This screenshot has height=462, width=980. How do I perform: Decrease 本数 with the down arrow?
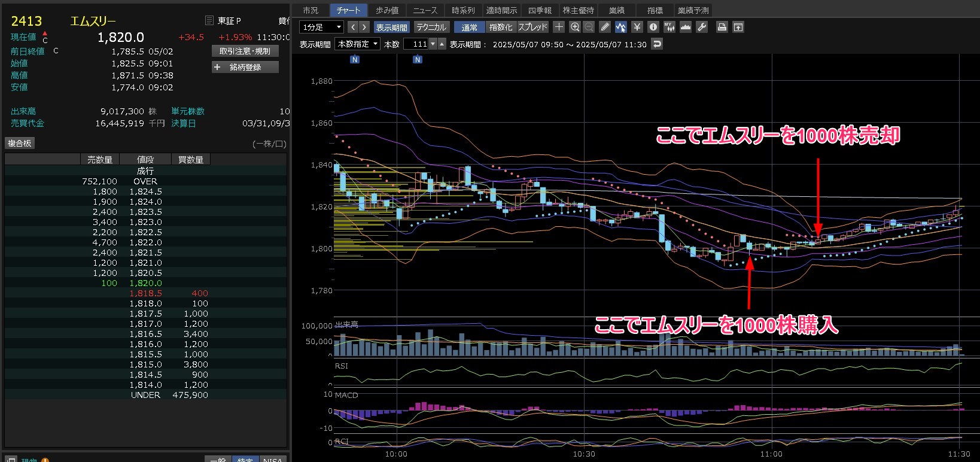pos(433,44)
